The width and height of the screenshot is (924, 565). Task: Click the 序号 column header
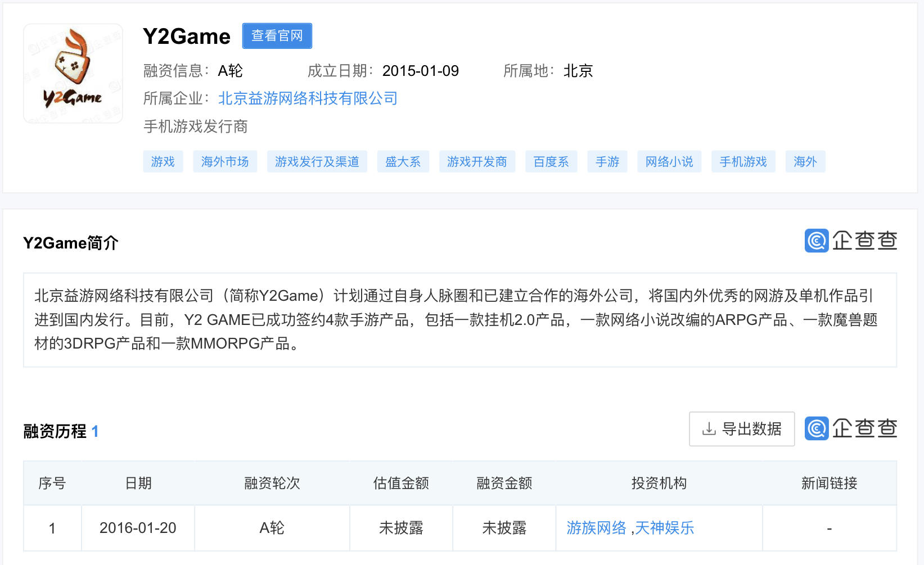[x=52, y=483]
